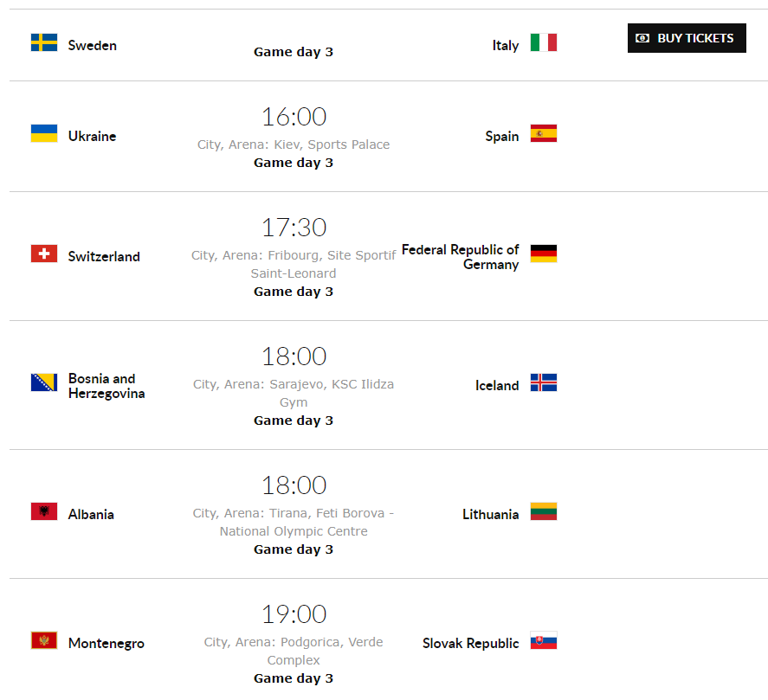Click the Spain flag icon

point(544,133)
